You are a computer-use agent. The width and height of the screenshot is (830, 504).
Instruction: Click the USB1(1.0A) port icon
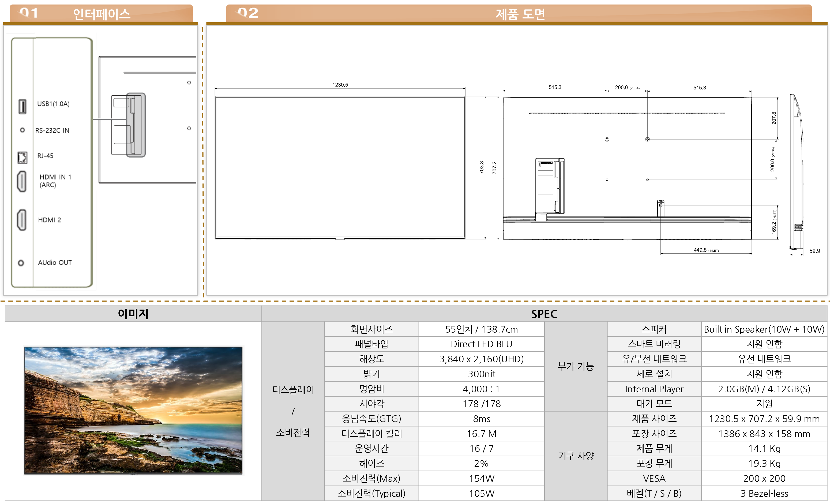(22, 106)
